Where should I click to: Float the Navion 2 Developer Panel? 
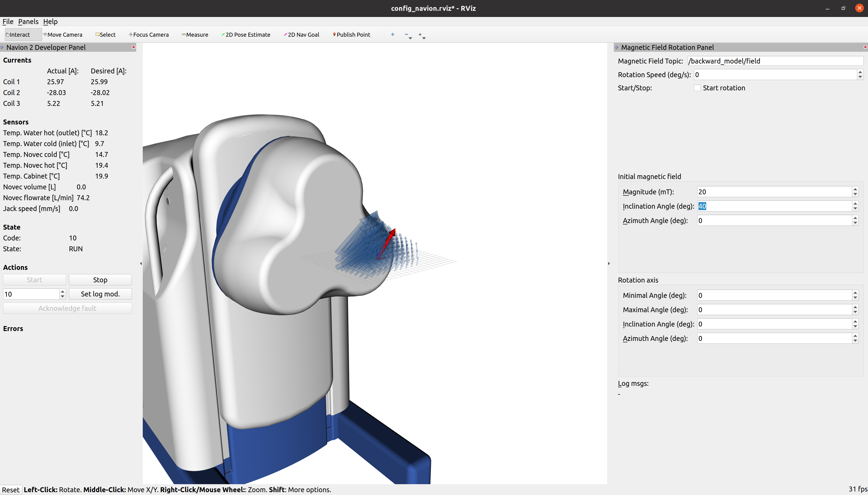click(2, 47)
